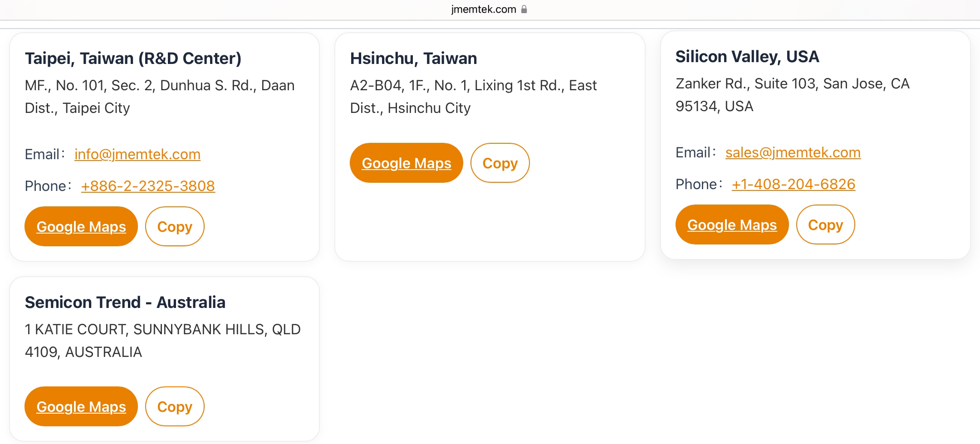Call the Taipei number +886-2-2325-3808
Viewport: 980px width, 444px height.
[x=148, y=186]
